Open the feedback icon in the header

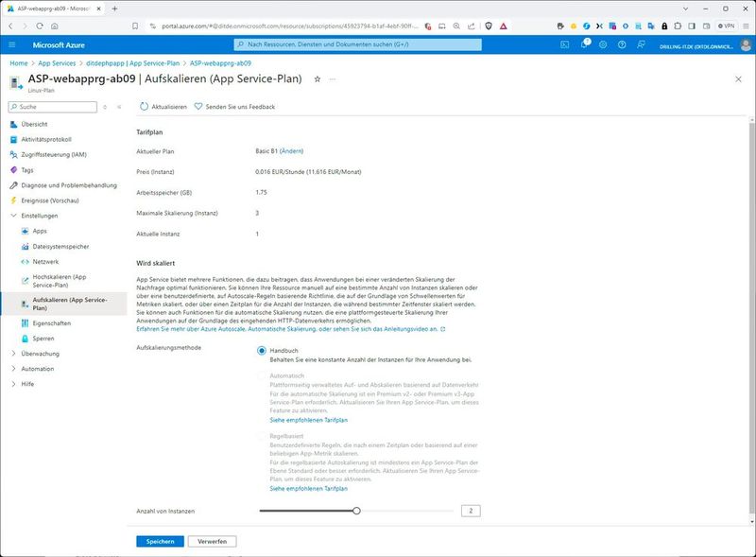pyautogui.click(x=641, y=44)
